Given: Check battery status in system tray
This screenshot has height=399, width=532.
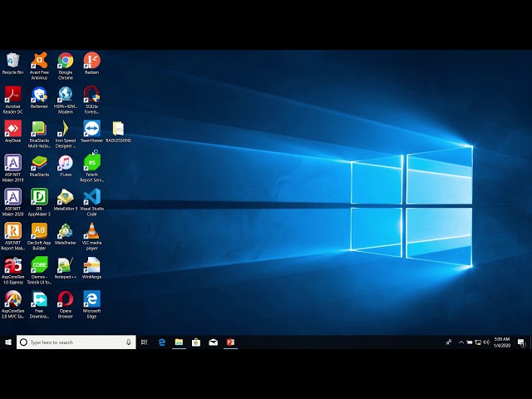Looking at the screenshot, I should [x=470, y=342].
